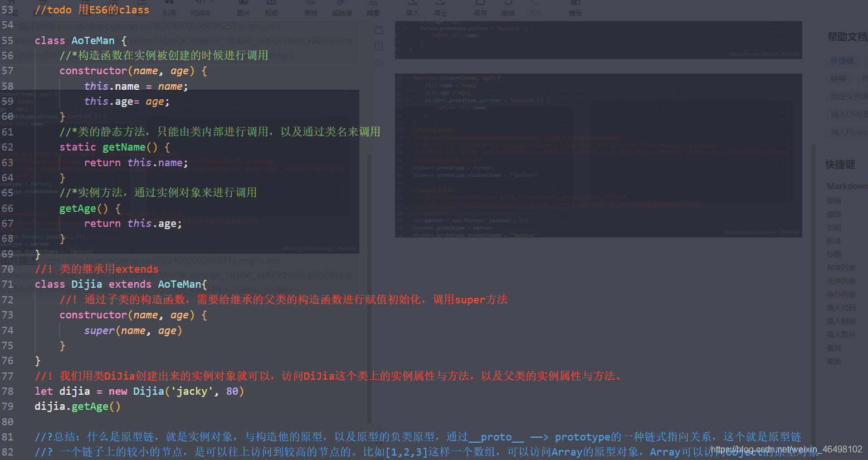Switch to full-width preview layout icon
868x460 pixels.
pyautogui.click(x=379, y=30)
